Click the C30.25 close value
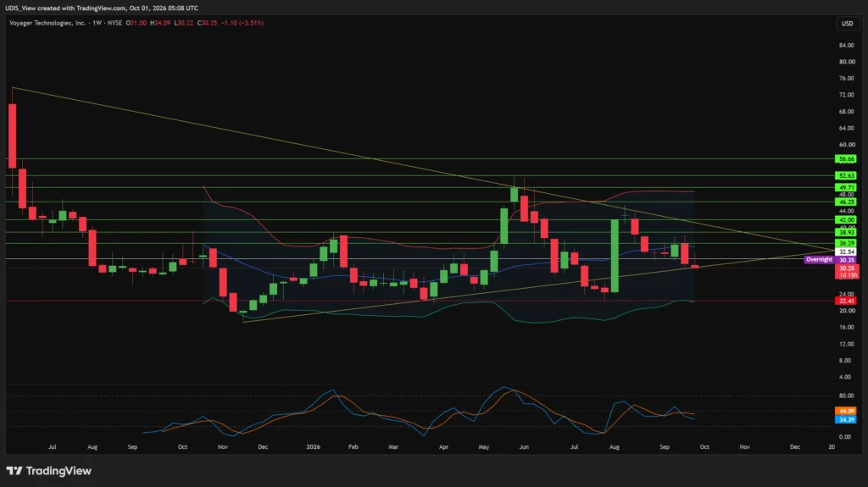Screen dimensions: 868x487 click(207, 23)
